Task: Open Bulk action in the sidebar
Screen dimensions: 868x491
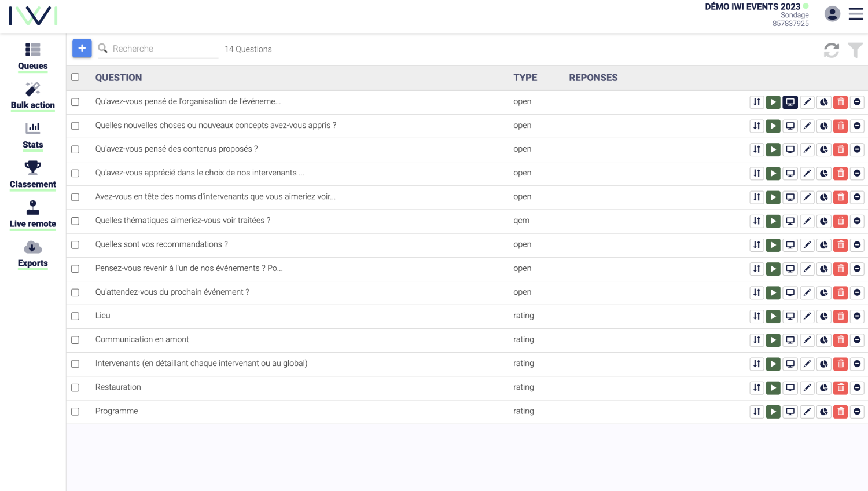Action: click(32, 96)
